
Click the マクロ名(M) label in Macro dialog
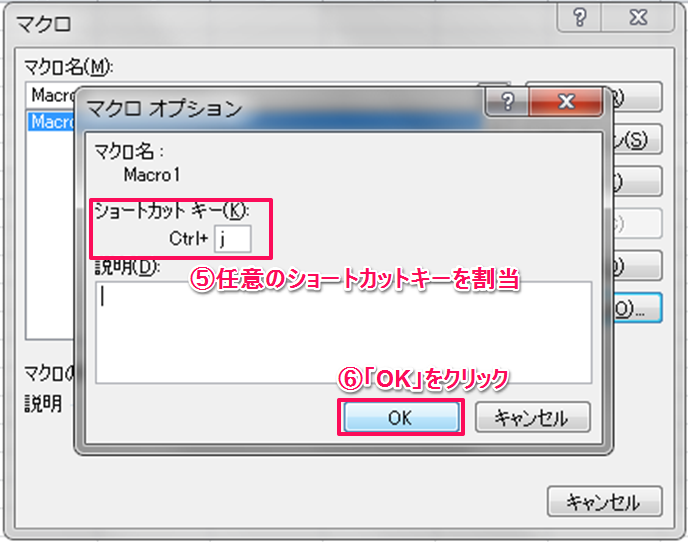(68, 67)
